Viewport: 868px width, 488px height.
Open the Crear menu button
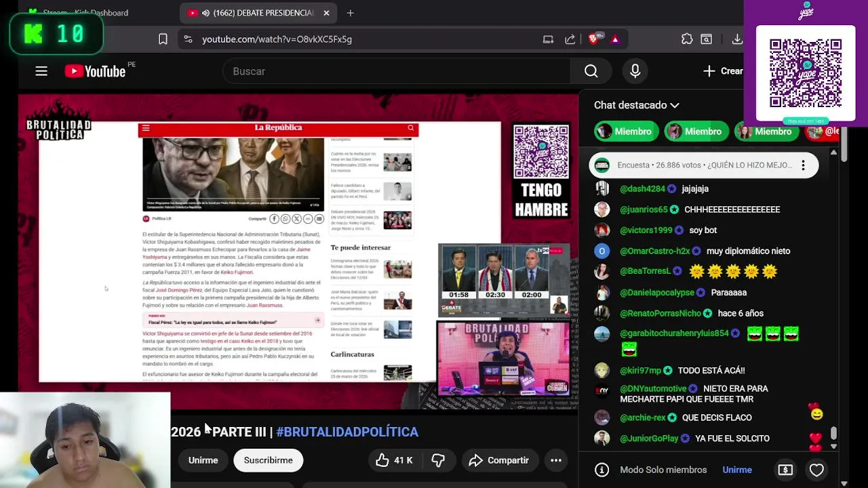(x=723, y=71)
